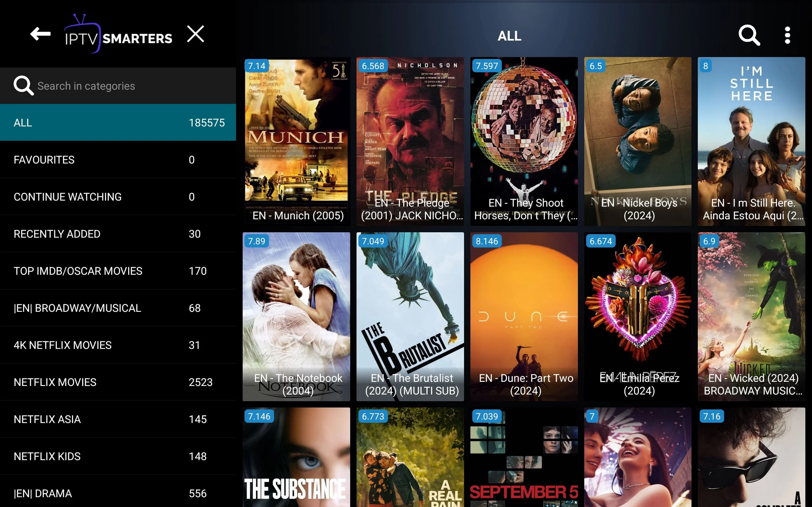812x507 pixels.
Task: Select the ALL category
Action: (118, 122)
